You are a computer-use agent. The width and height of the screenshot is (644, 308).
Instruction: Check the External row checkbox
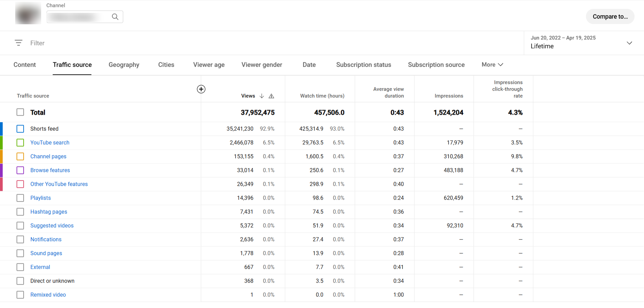tap(20, 267)
